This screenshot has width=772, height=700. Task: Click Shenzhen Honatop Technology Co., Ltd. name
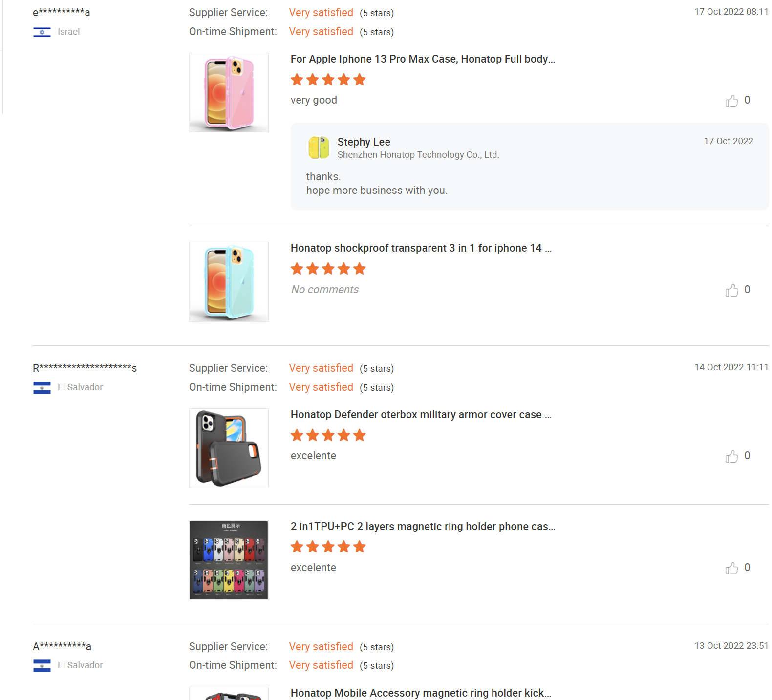418,155
